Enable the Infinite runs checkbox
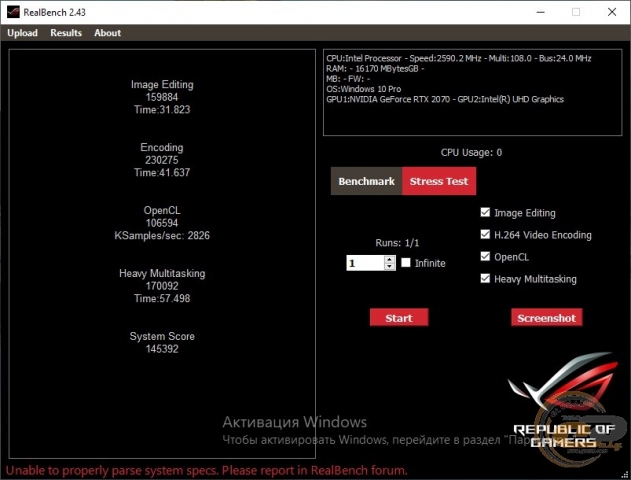Image resolution: width=631 pixels, height=480 pixels. pyautogui.click(x=406, y=263)
